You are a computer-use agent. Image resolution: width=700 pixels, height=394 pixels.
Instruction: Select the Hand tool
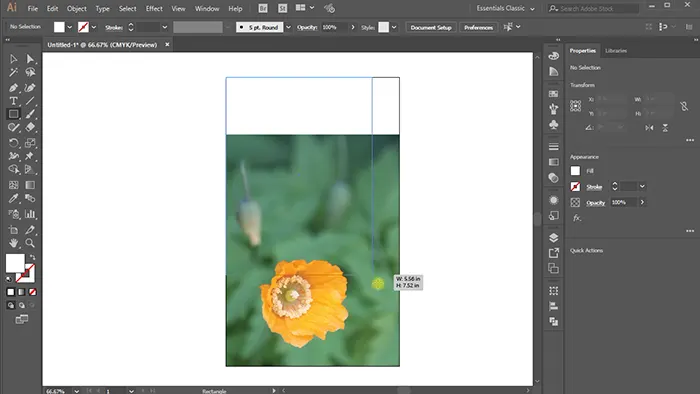(13, 243)
